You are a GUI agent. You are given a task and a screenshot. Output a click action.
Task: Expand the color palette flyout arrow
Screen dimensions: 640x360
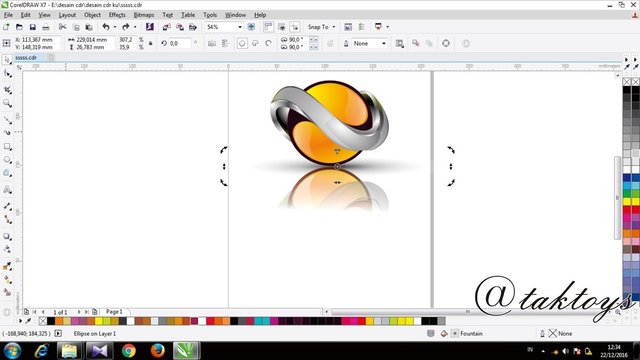coord(20,321)
